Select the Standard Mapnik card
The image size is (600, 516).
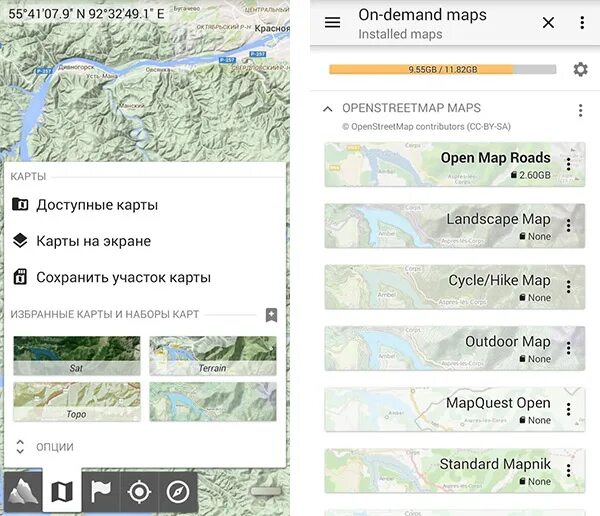[455, 471]
